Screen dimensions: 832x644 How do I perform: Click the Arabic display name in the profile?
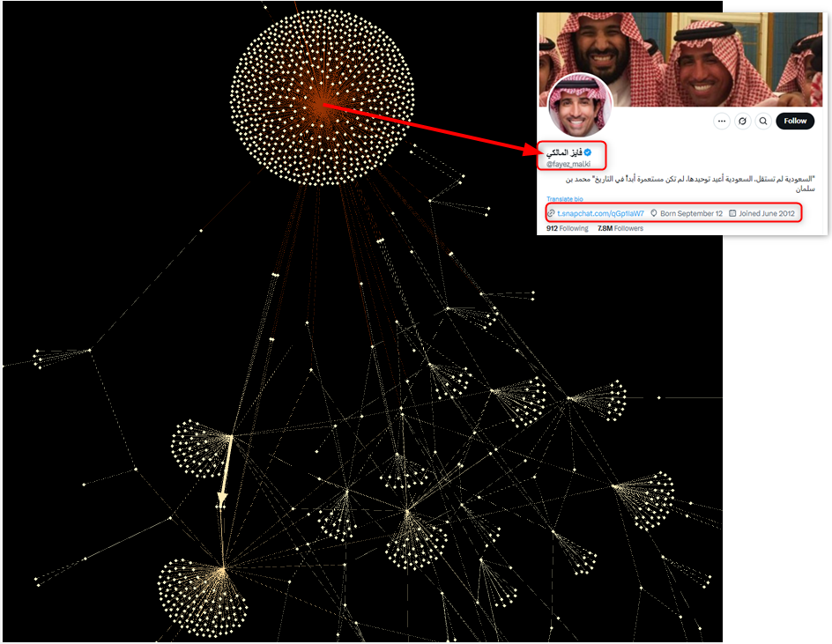tap(564, 152)
